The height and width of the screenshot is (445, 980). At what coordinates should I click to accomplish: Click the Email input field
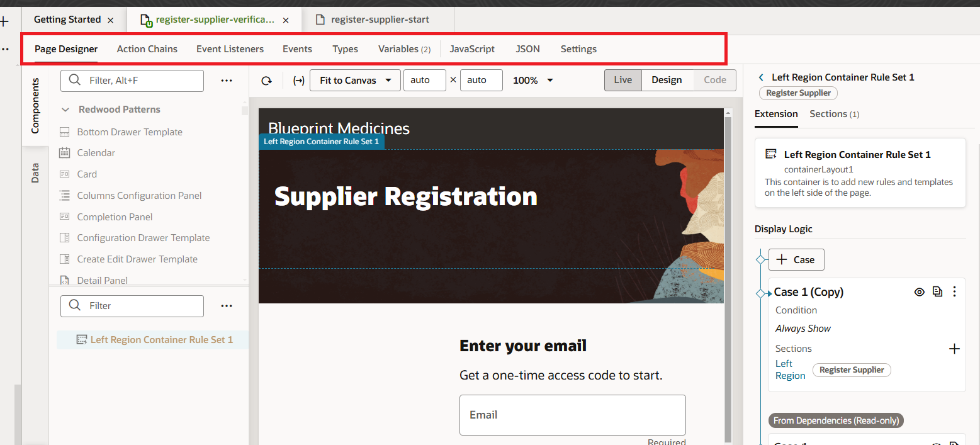(x=572, y=415)
